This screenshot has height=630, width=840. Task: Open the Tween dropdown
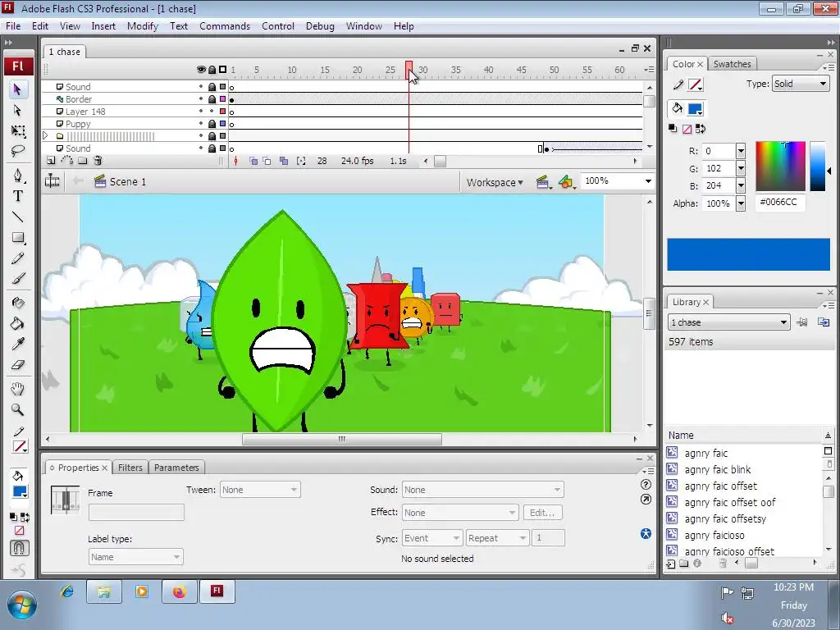(260, 490)
